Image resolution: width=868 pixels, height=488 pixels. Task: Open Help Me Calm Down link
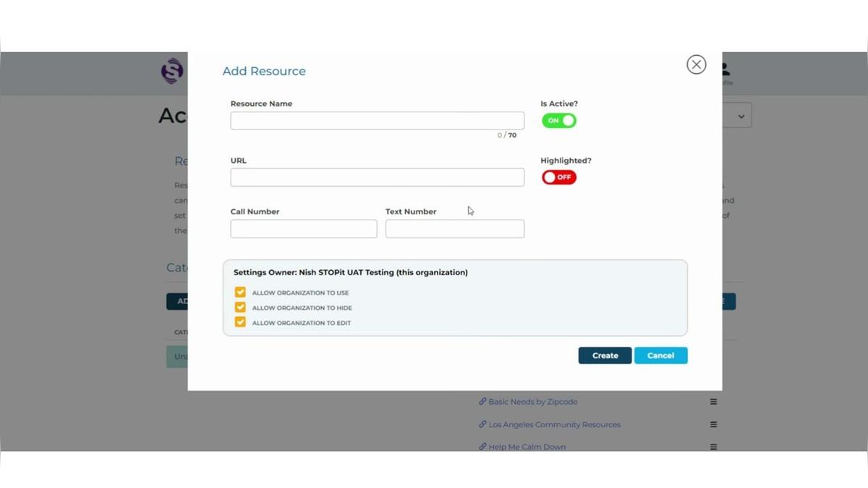pyautogui.click(x=527, y=447)
